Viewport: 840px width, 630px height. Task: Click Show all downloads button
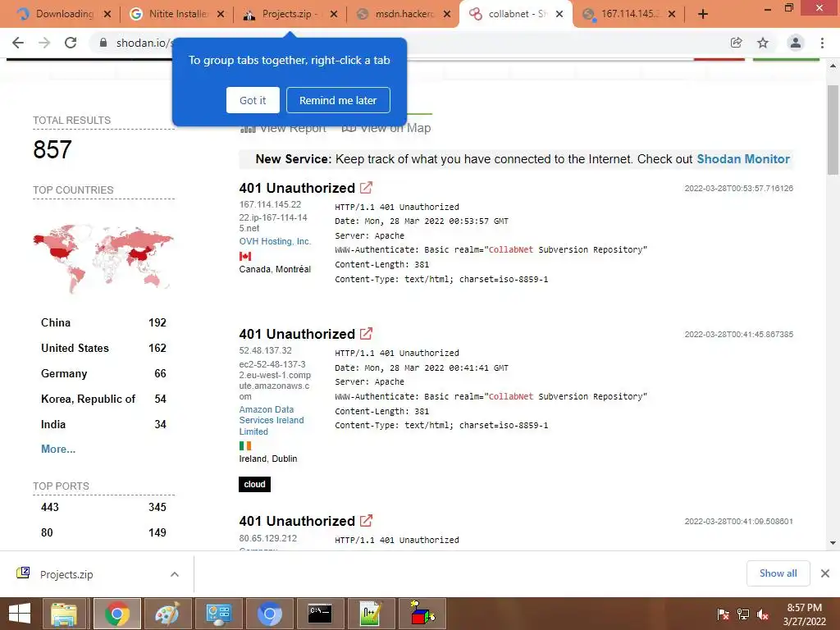coord(778,573)
